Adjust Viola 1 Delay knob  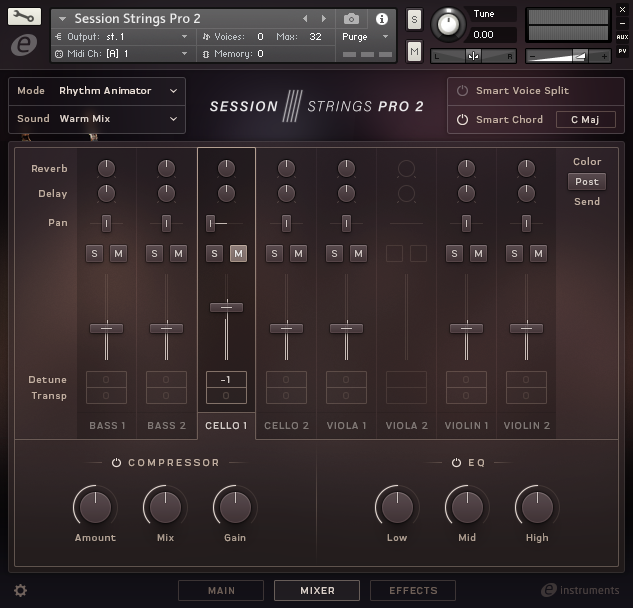pos(346,194)
